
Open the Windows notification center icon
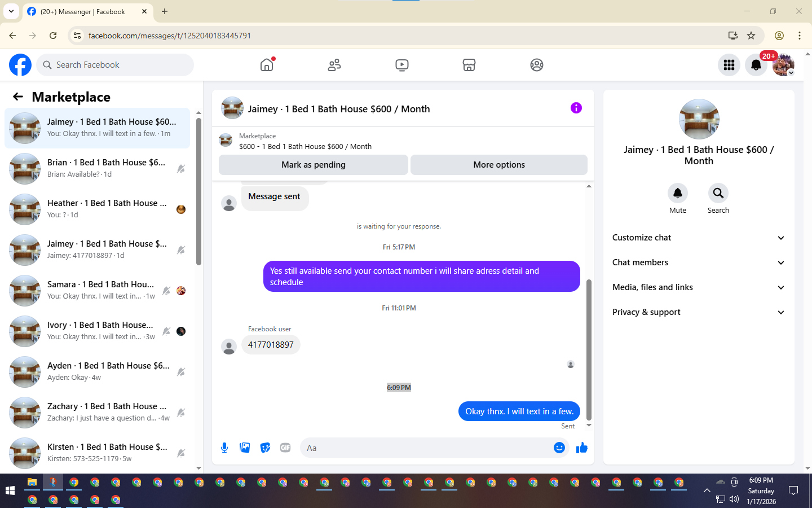click(x=793, y=491)
